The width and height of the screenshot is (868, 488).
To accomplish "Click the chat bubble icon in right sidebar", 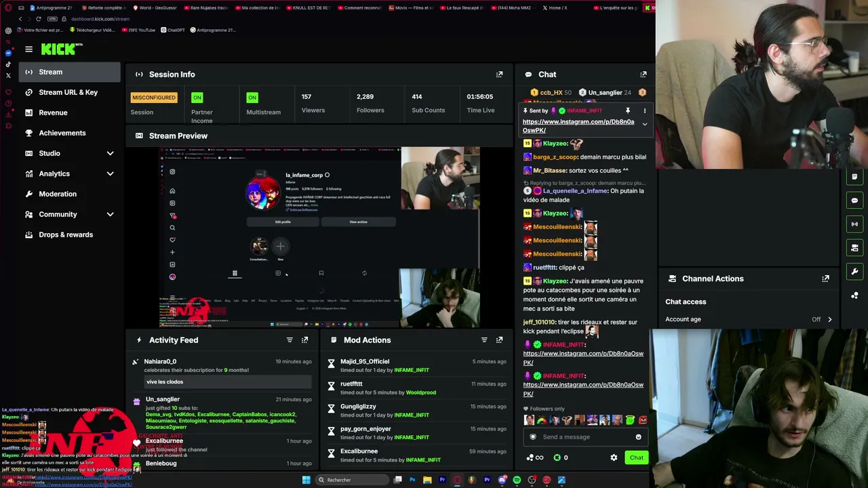I will (x=854, y=201).
